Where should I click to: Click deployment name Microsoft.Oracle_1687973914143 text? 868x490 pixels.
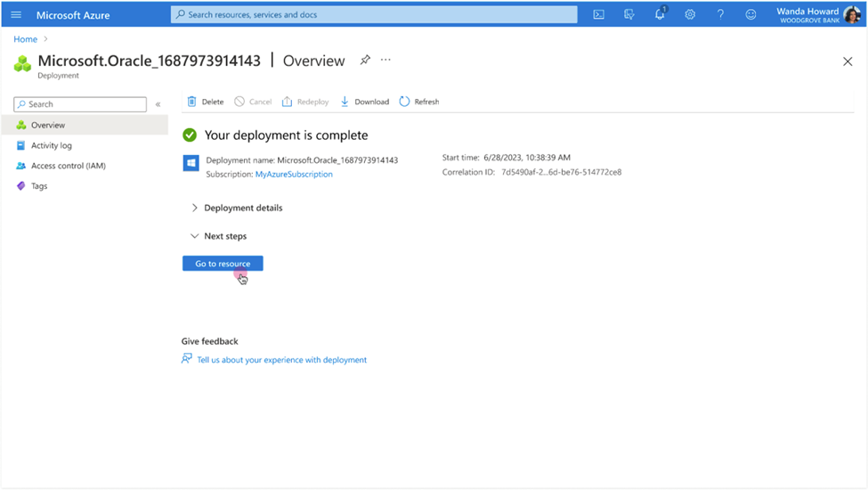(337, 160)
